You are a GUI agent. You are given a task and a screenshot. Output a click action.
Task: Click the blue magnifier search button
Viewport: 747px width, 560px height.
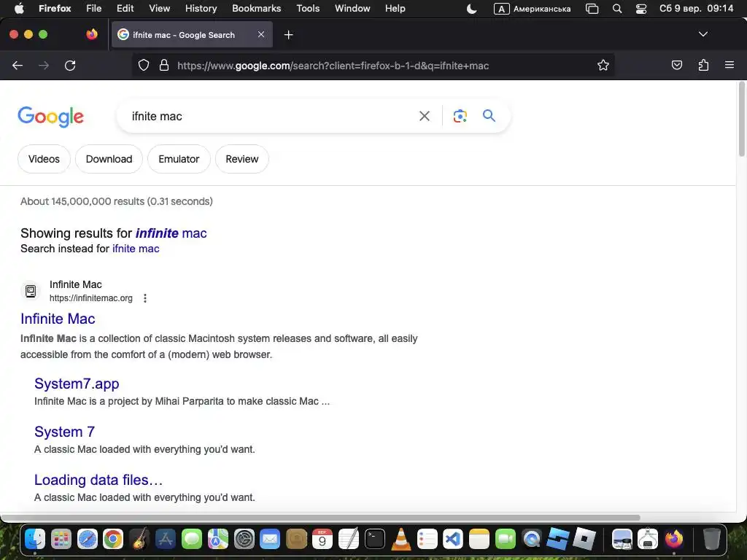click(489, 115)
